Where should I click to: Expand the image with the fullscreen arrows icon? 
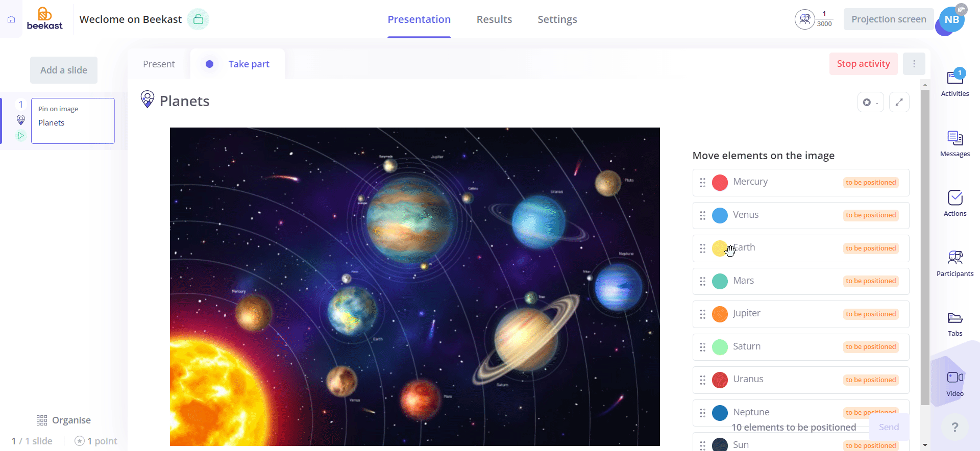pos(899,102)
